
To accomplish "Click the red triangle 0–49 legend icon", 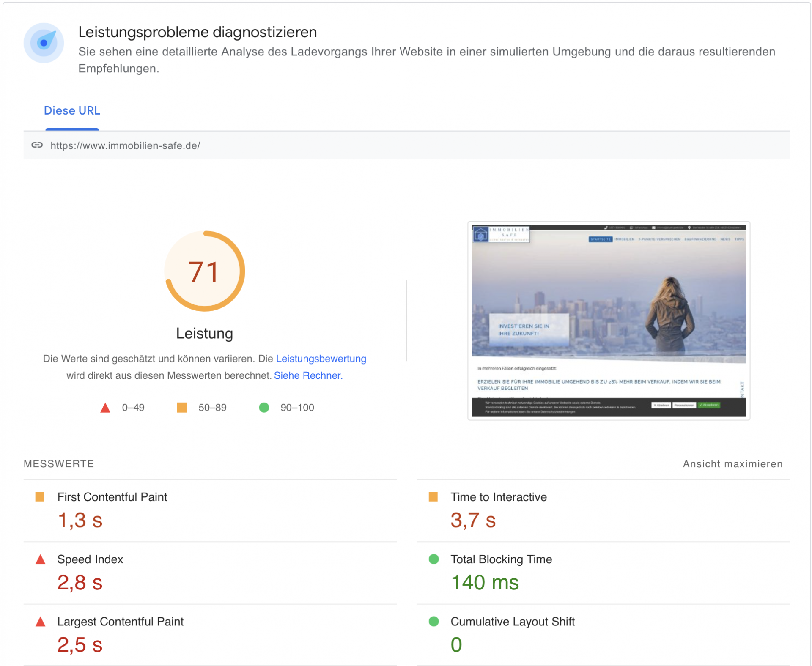I will pyautogui.click(x=105, y=408).
